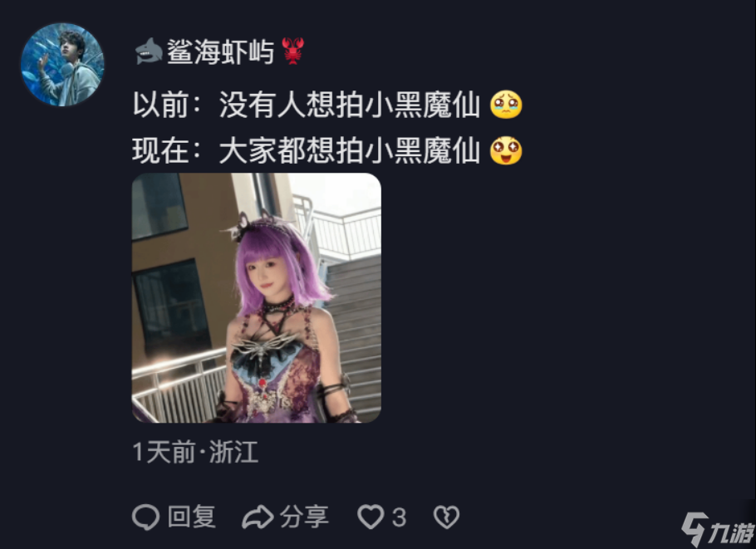Viewport: 756px width, 549px height.
Task: Click the 小黑魔仙 text in second line
Action: (x=422, y=150)
